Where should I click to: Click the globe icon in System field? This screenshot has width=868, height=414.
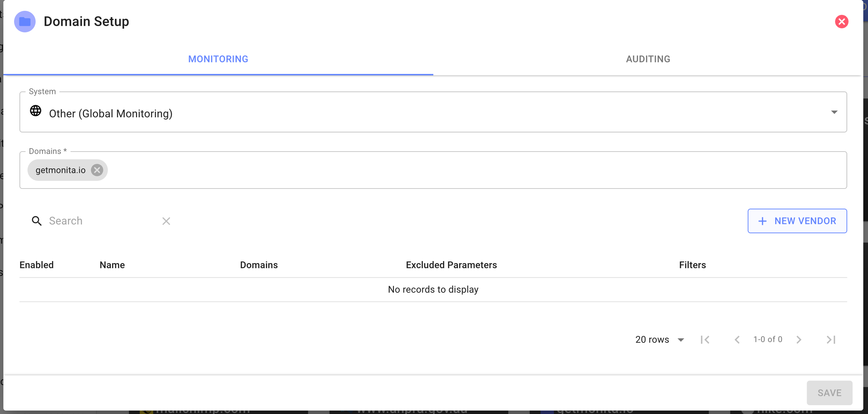click(x=36, y=111)
